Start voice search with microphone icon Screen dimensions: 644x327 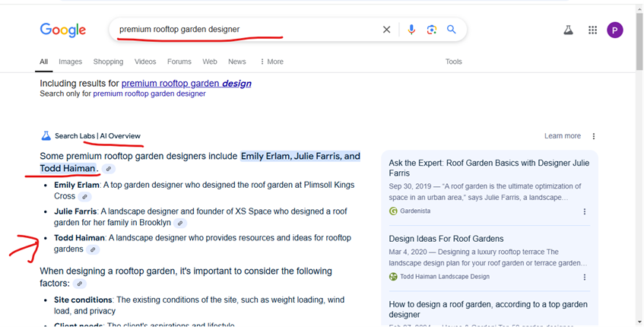pyautogui.click(x=411, y=30)
